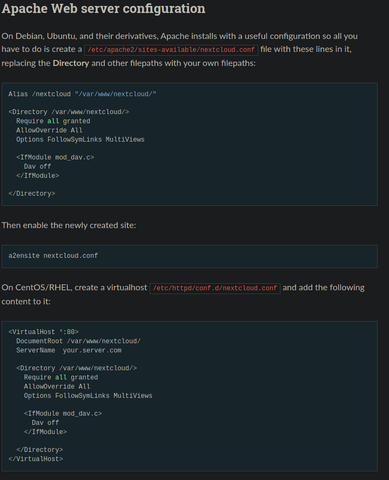This screenshot has width=389, height=480.
Task: Click the heading 'Apache Web server configuration'
Action: 103,9
